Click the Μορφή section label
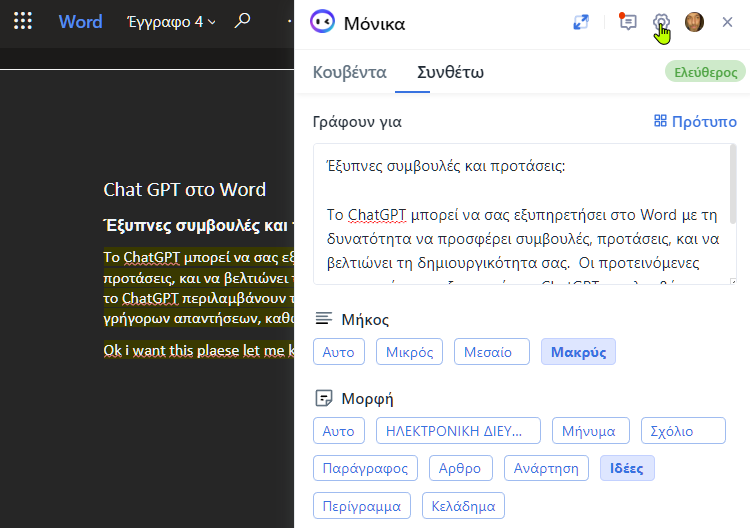The width and height of the screenshot is (750, 528). click(367, 398)
